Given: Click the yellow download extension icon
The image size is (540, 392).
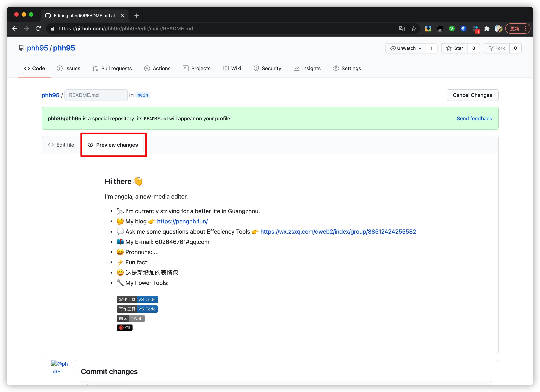Looking at the screenshot, I should 428,29.
